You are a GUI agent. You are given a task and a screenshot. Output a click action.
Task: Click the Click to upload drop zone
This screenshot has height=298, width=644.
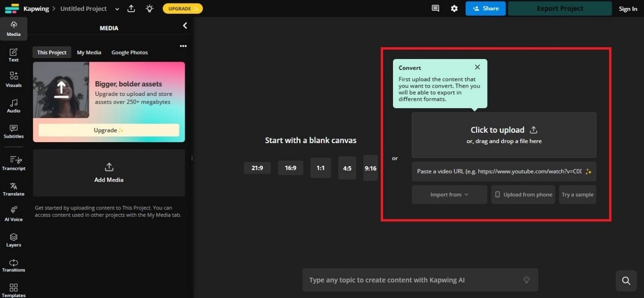coord(504,135)
